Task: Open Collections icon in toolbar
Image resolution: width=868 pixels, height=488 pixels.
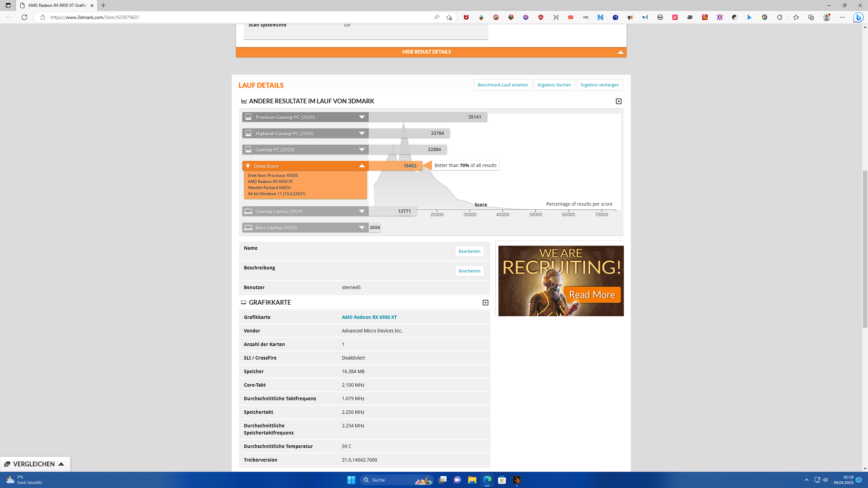Action: click(811, 17)
